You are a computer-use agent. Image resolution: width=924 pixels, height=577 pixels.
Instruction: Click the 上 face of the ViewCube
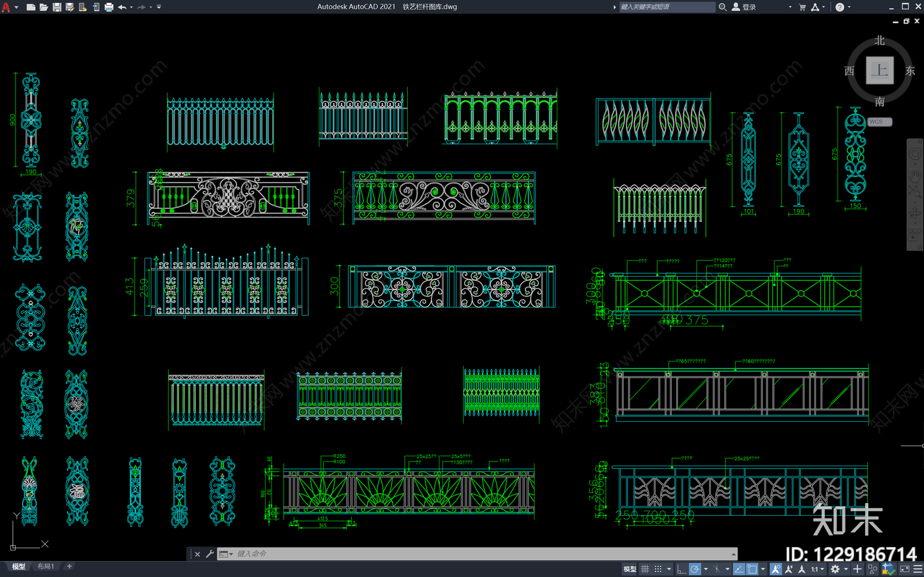[880, 70]
